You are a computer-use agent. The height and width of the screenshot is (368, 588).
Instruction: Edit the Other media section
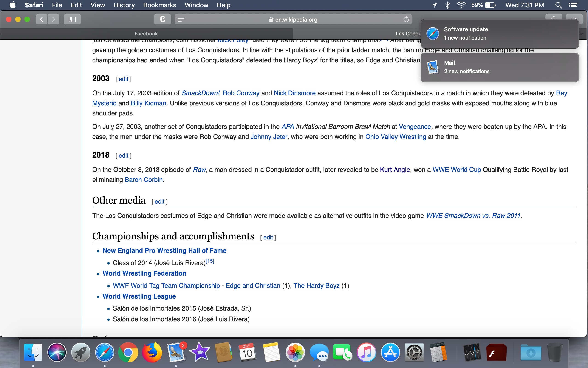[159, 201]
